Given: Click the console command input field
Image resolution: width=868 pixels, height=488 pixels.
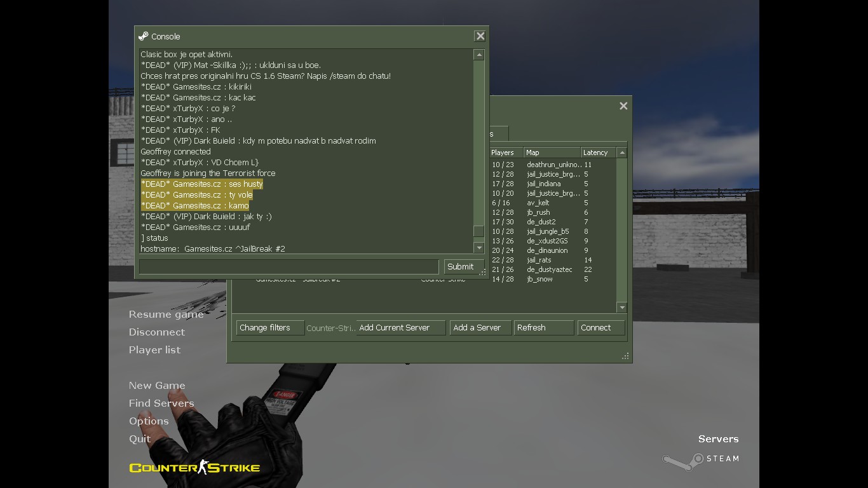Looking at the screenshot, I should (x=289, y=267).
